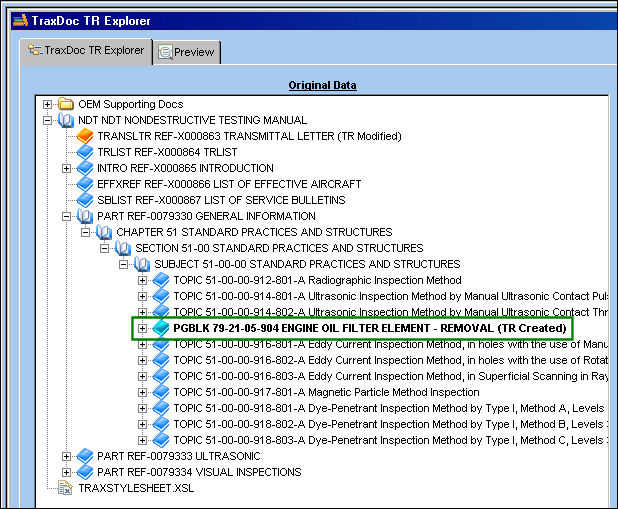This screenshot has width=618, height=509.
Task: Click the blue icon for TOPIC 51-00-00-914-801-A
Action: pyautogui.click(x=161, y=296)
